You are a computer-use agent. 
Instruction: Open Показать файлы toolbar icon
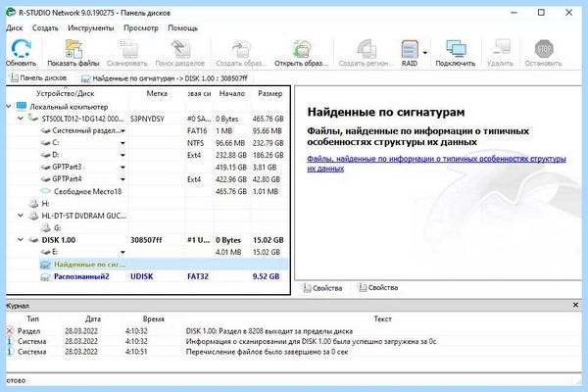[73, 49]
